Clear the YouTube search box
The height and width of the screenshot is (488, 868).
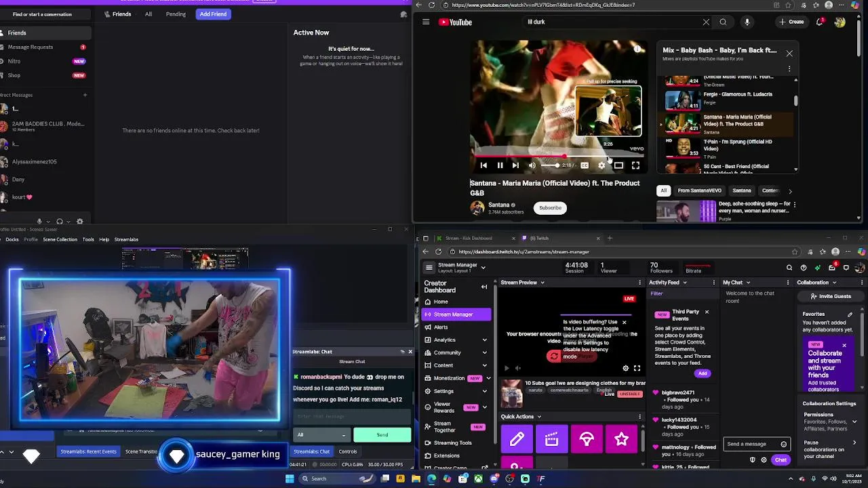[706, 22]
